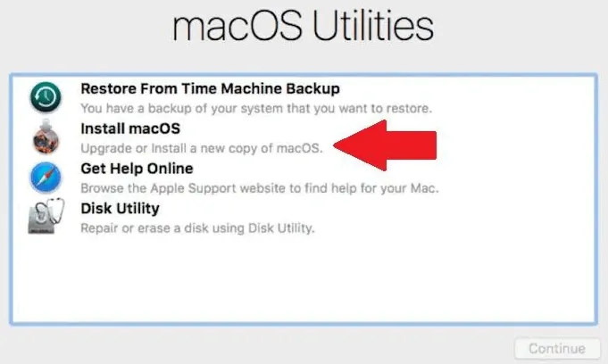Image resolution: width=608 pixels, height=364 pixels.
Task: Click the Safari compass icon
Action: [x=45, y=178]
